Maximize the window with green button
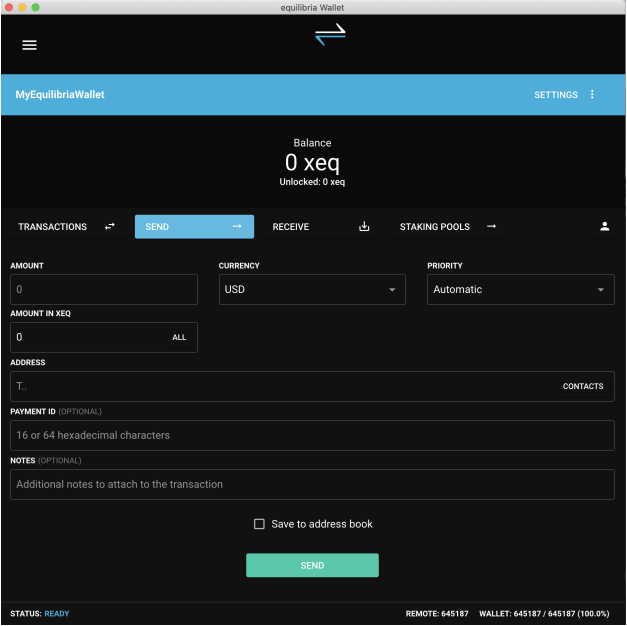Screen dimensions: 627x626 [x=35, y=7]
